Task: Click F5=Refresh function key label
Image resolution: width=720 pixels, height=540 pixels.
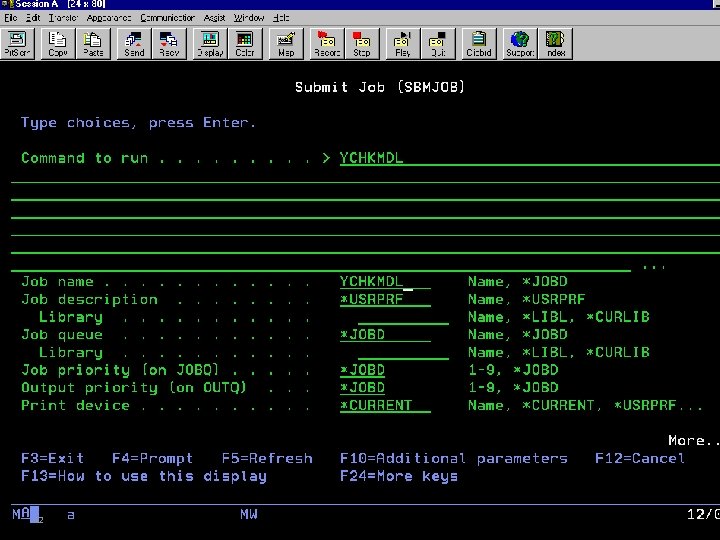Action: (x=267, y=458)
